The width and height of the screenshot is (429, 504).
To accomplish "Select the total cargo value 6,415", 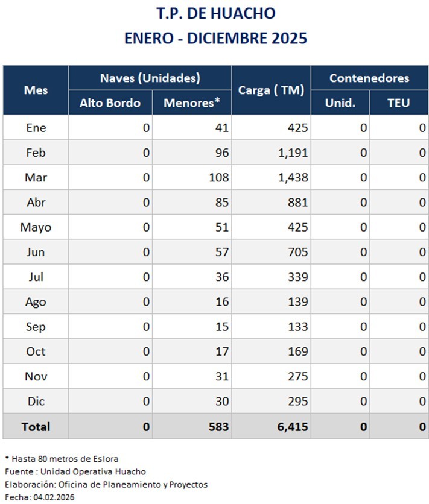I will [293, 427].
